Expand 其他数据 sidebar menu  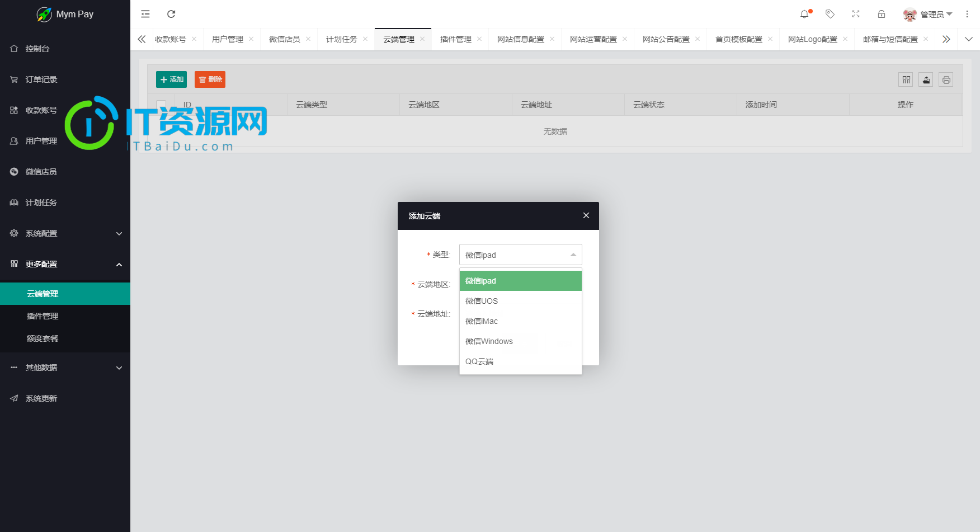pos(65,368)
